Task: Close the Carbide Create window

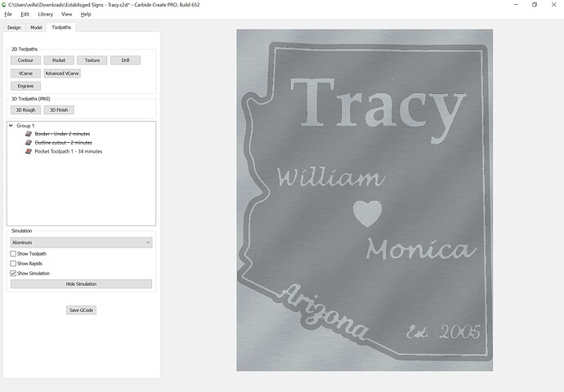Action: (554, 5)
